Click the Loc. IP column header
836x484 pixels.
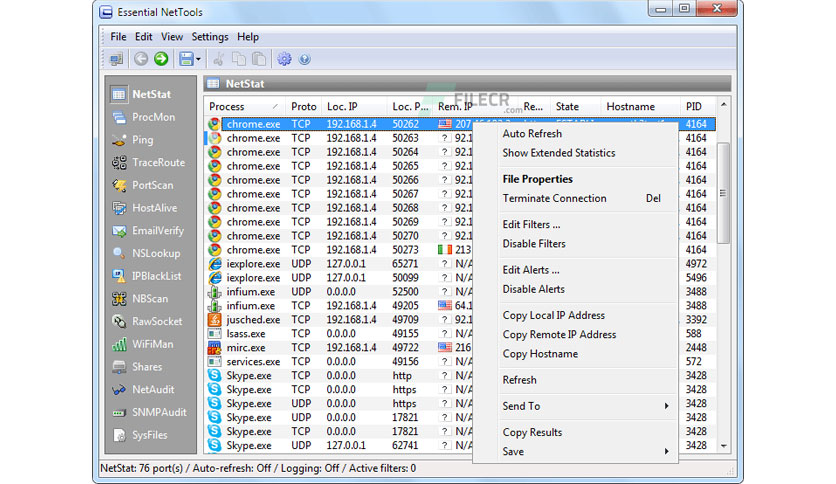pyautogui.click(x=354, y=107)
